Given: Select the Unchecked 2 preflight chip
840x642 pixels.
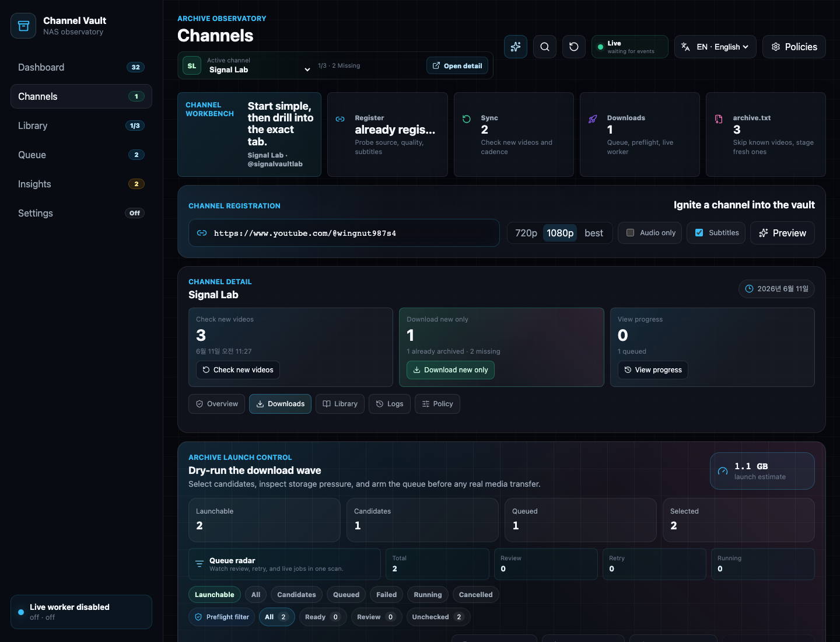Looking at the screenshot, I should [x=438, y=617].
